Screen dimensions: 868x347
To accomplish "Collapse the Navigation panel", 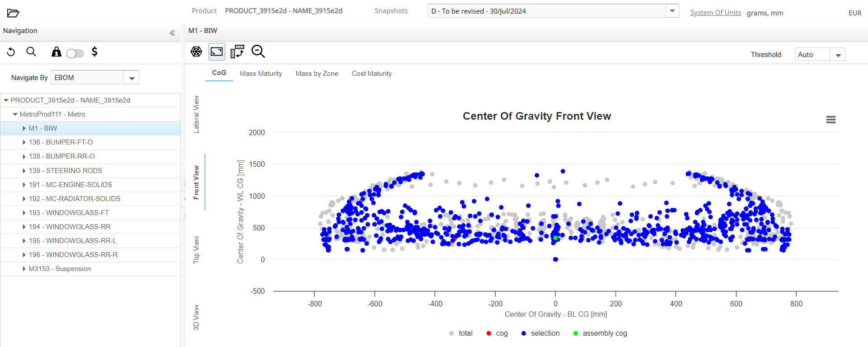I will (x=172, y=33).
